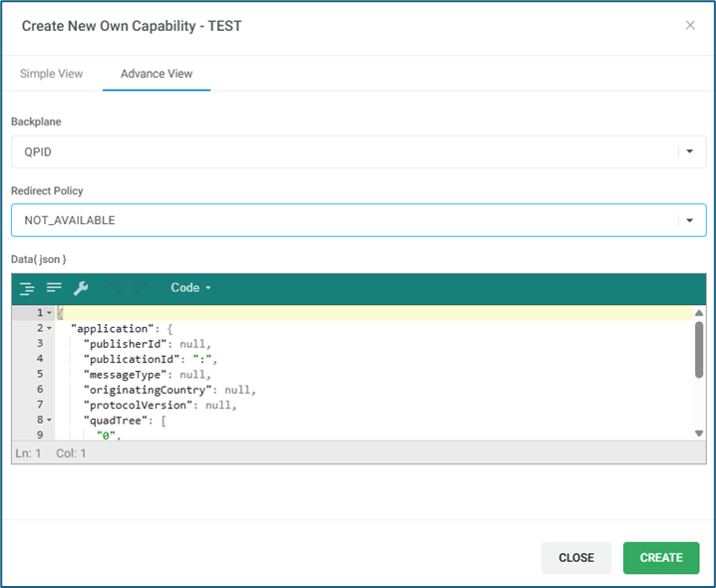Click the "Ln: 1" status bar entry
Screen dimensions: 716x588
(28, 453)
